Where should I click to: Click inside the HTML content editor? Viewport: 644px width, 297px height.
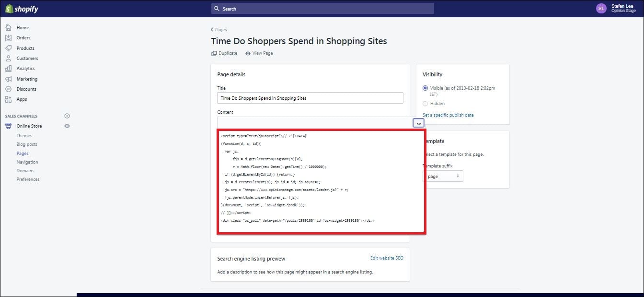(321, 181)
